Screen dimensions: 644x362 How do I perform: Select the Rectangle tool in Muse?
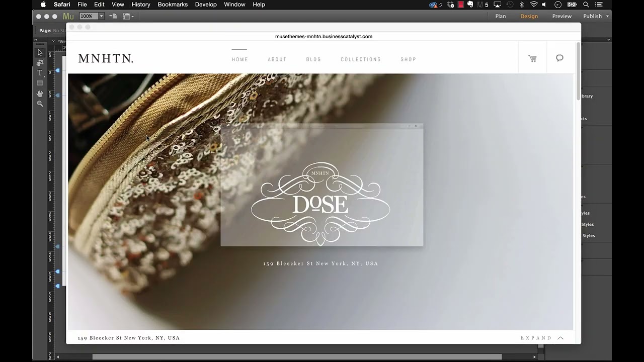pos(40,83)
